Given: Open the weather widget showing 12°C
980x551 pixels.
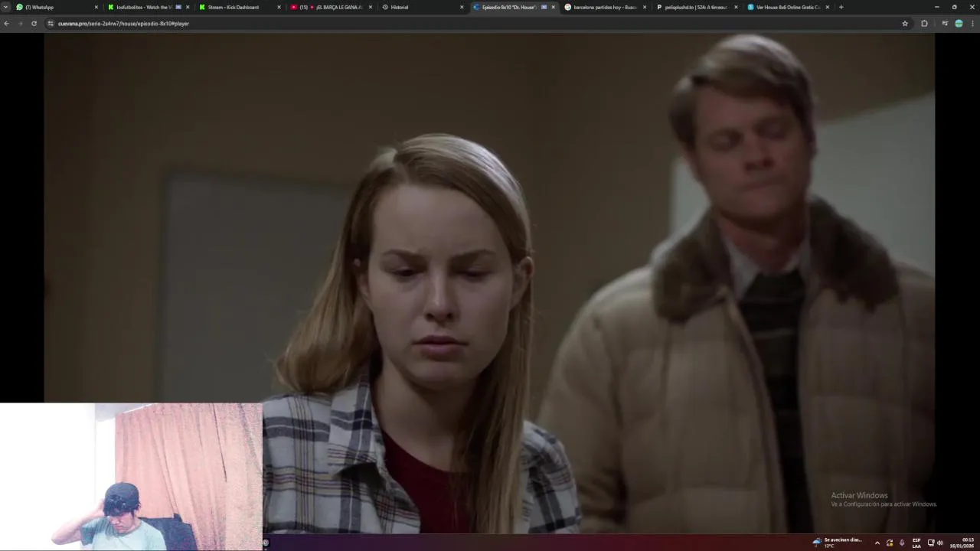Looking at the screenshot, I should click(838, 543).
